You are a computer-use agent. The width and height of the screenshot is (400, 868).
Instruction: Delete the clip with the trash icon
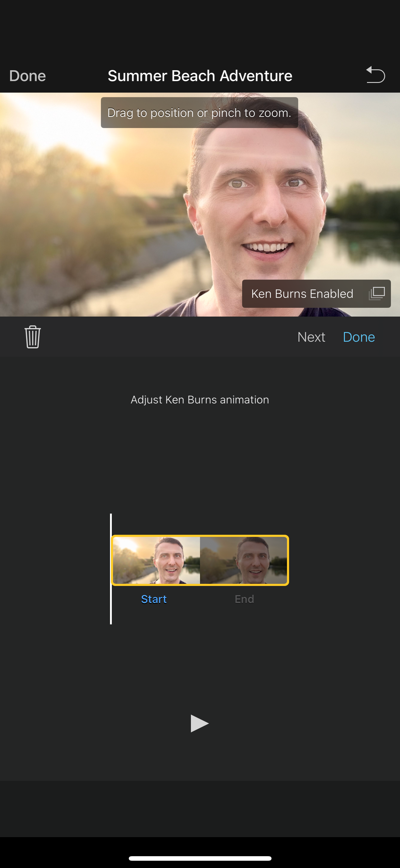click(33, 337)
